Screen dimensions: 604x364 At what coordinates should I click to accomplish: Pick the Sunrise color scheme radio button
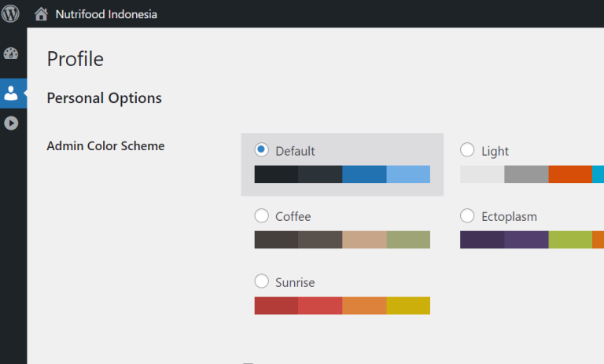click(262, 281)
